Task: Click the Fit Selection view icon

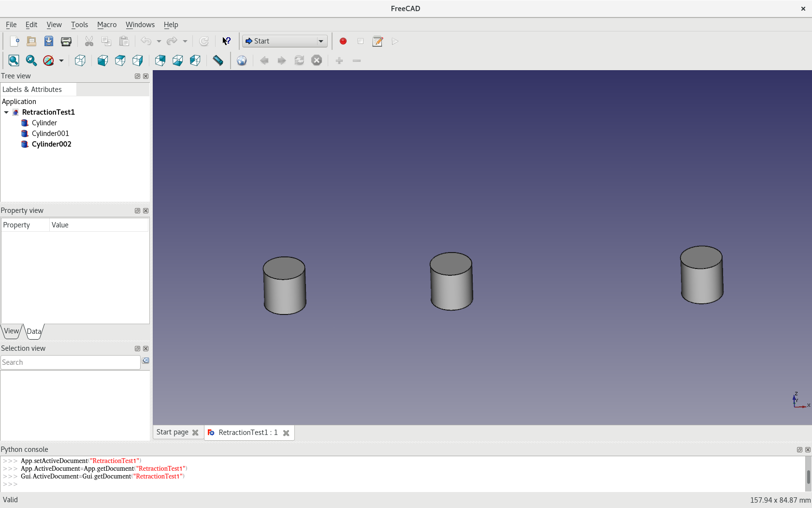Action: [x=31, y=60]
